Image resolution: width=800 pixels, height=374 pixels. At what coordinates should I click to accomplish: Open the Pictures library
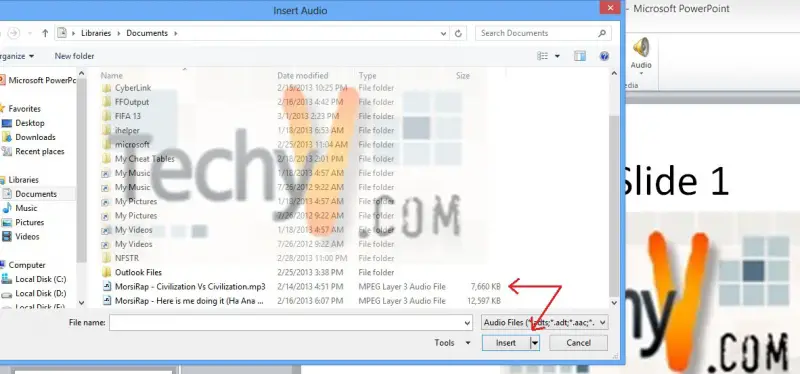click(x=30, y=222)
